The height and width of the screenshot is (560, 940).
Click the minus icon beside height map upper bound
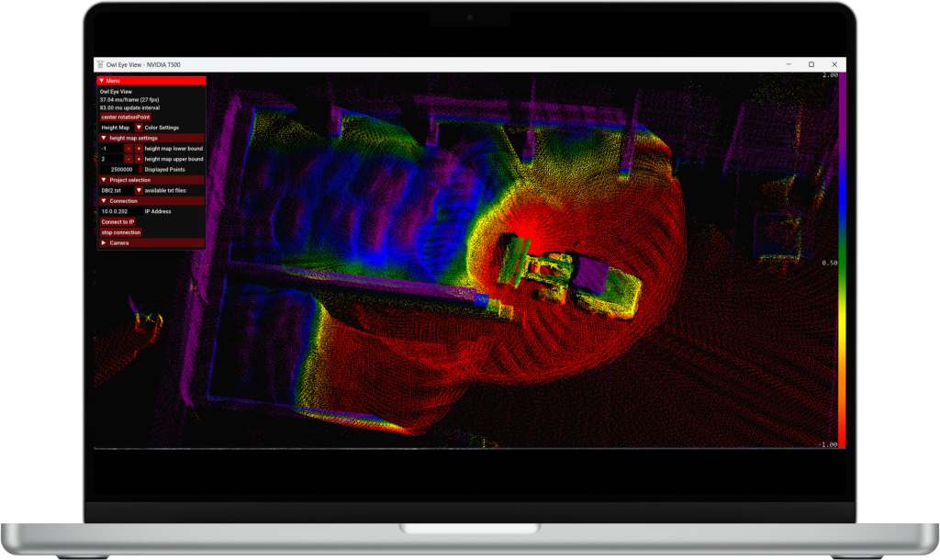pos(127,159)
